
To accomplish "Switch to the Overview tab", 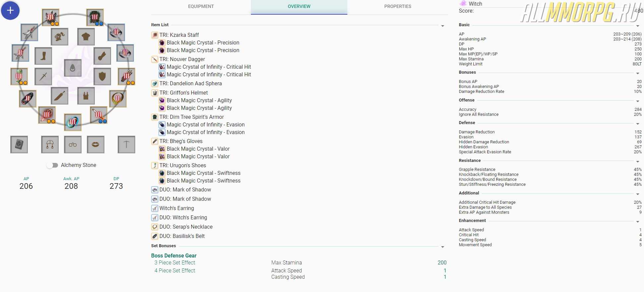I will (x=299, y=7).
